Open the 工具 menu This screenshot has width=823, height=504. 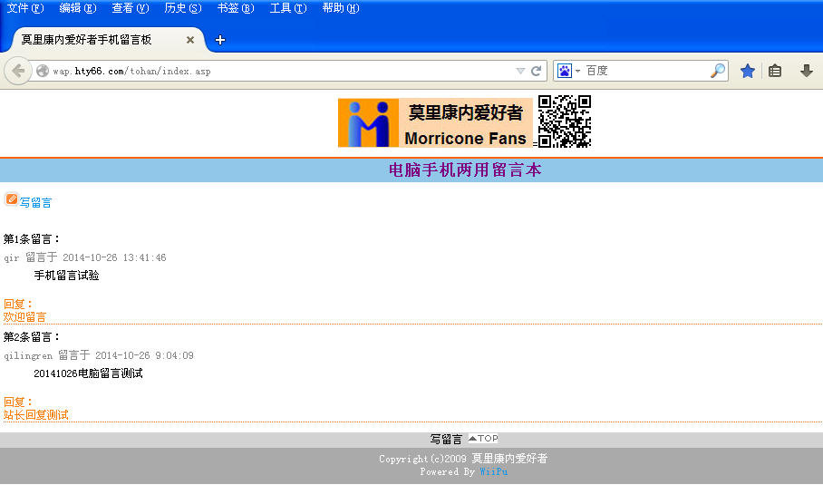[x=287, y=8]
